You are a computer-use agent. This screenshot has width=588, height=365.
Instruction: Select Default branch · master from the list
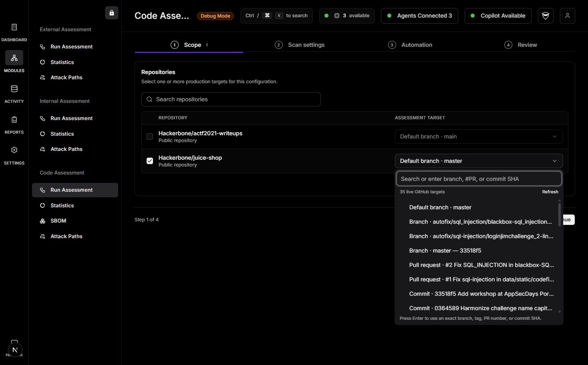pyautogui.click(x=477, y=207)
